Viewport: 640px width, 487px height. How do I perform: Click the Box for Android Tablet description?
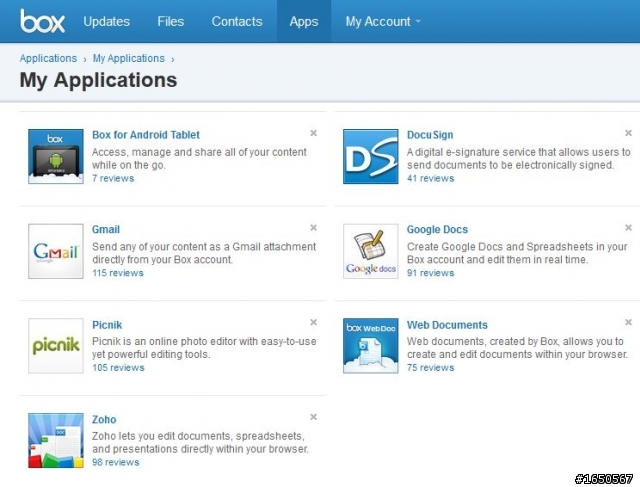click(x=199, y=158)
